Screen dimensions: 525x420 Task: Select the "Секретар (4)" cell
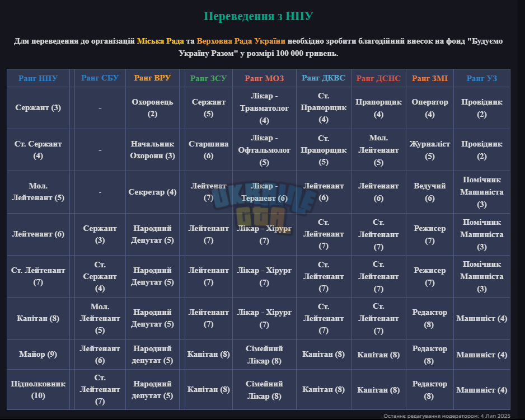coord(152,192)
